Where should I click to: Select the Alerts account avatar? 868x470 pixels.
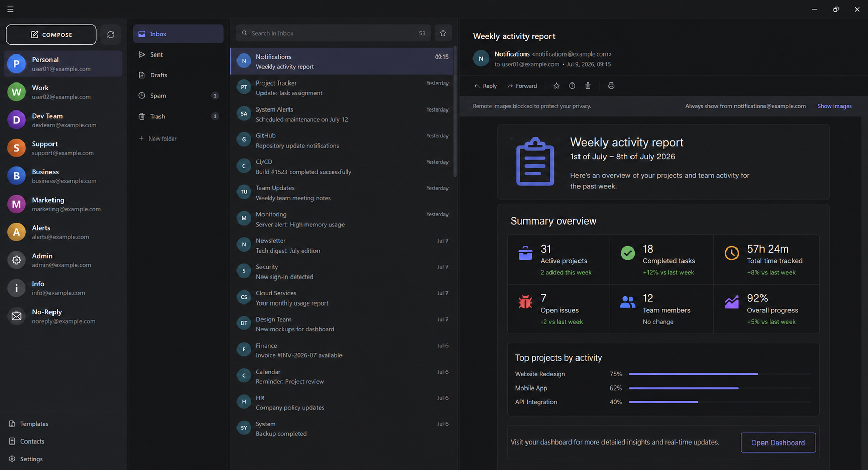(x=16, y=232)
